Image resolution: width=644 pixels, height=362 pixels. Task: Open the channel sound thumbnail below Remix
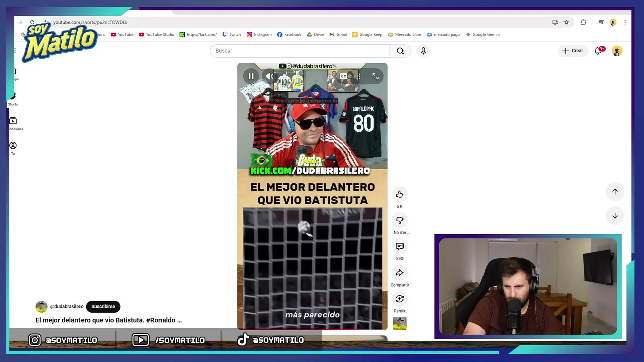pyautogui.click(x=399, y=323)
